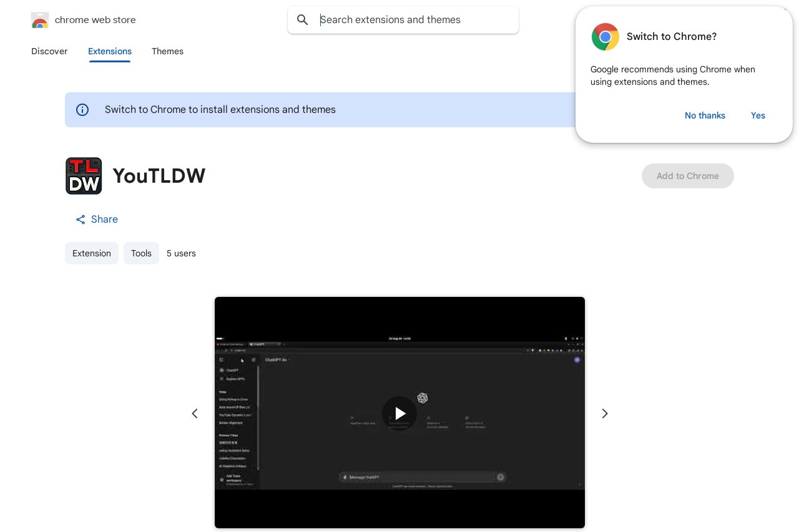Click the 5 users text

181,253
